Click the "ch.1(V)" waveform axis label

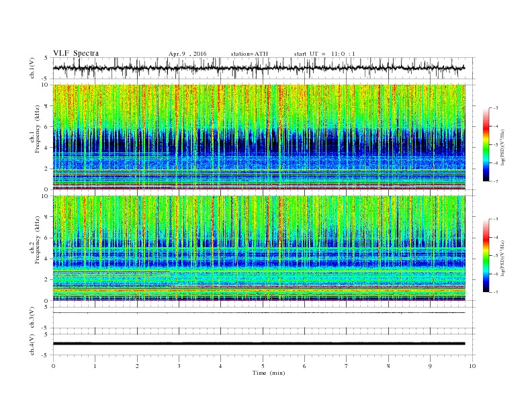32,68
